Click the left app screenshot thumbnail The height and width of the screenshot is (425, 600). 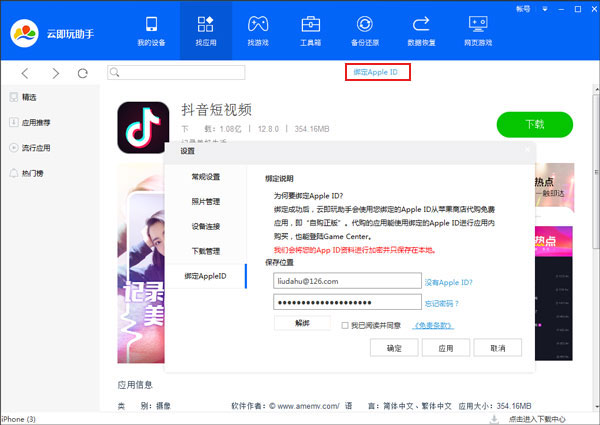coord(141,263)
